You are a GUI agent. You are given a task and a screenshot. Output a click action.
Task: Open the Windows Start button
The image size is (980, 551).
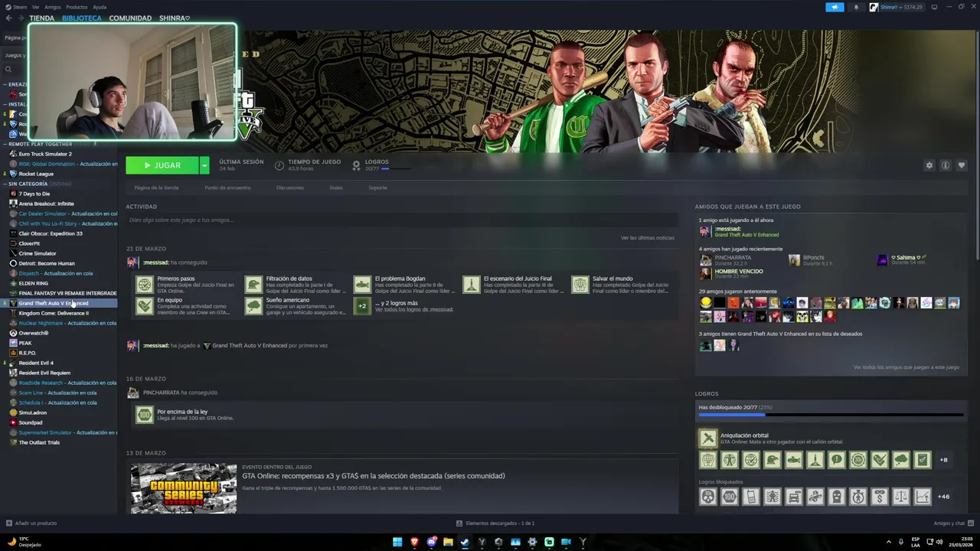[397, 542]
